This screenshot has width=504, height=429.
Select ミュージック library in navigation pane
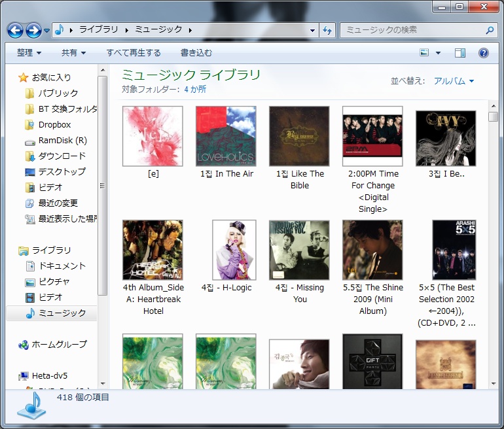[52, 313]
